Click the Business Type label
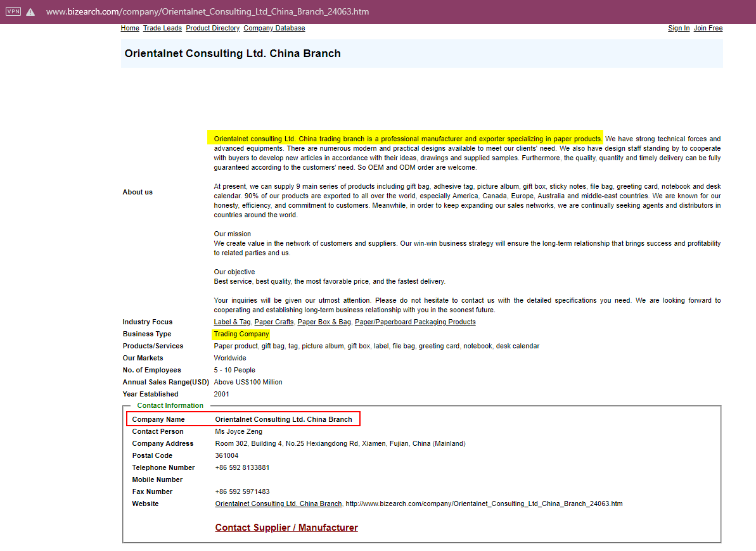Screen dimensions: 756x551 pos(147,334)
